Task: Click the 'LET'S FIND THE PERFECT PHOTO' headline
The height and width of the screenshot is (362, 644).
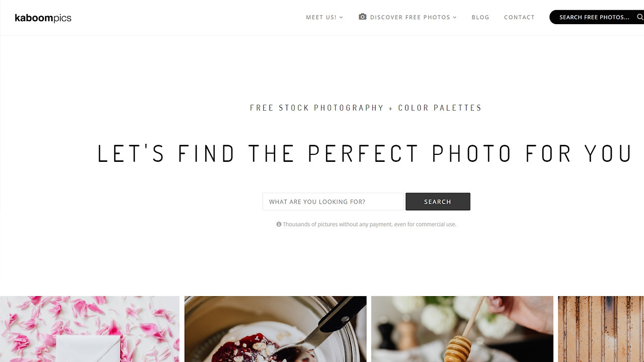Action: tap(365, 154)
